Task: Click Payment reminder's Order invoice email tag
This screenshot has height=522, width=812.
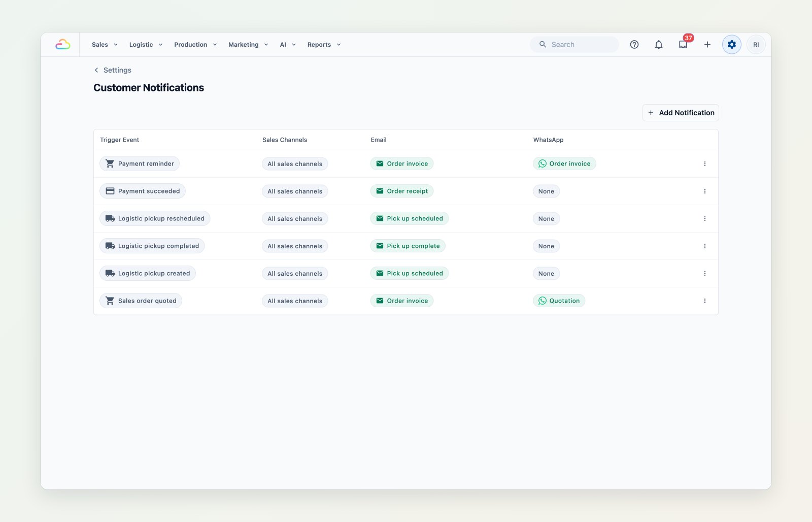Action: 402,164
